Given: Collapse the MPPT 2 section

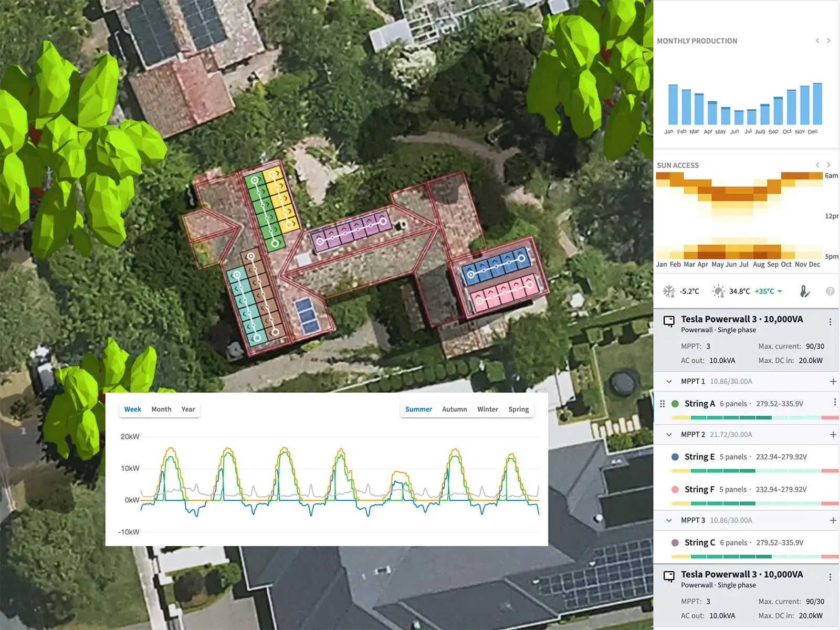Looking at the screenshot, I should 669,435.
